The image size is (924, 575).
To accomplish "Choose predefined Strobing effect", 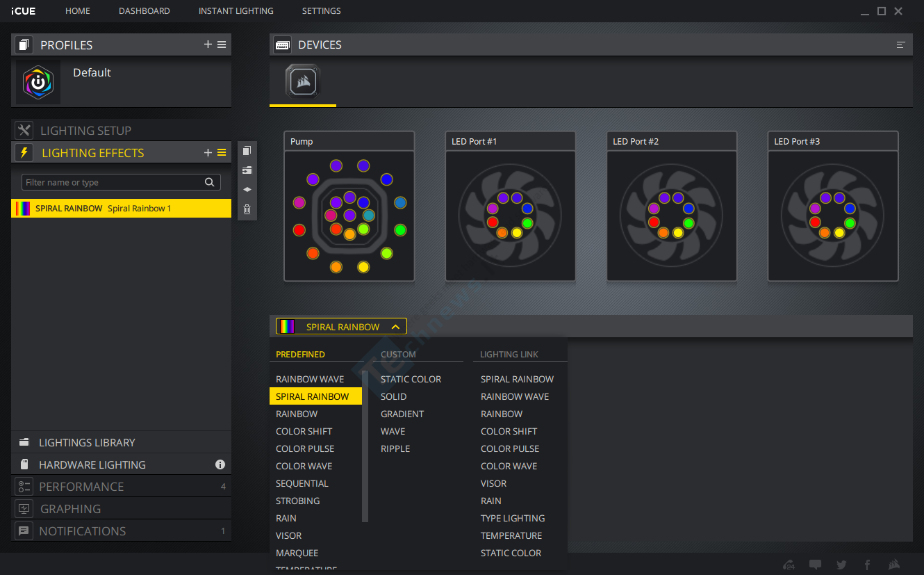I will tap(298, 501).
